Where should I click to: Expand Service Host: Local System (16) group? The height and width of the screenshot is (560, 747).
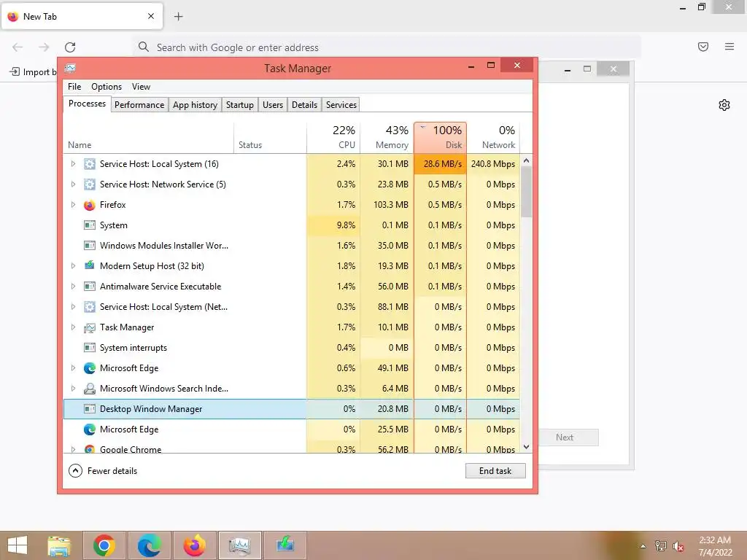click(x=73, y=164)
